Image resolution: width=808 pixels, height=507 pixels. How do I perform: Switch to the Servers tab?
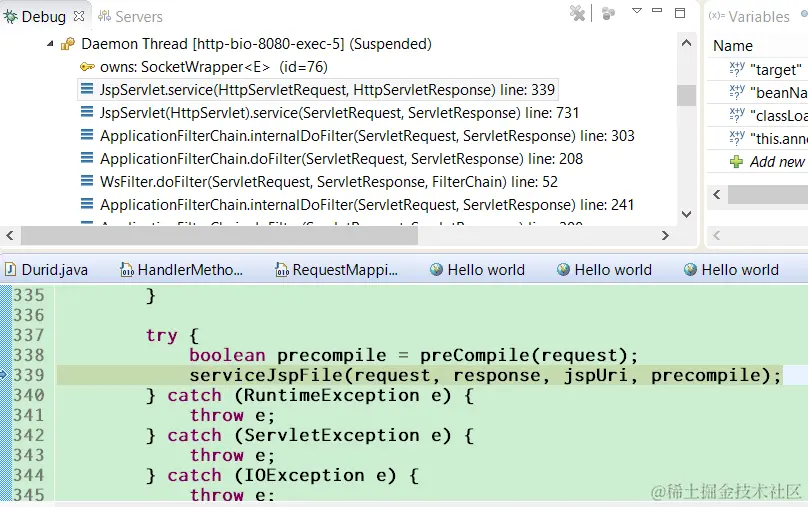[x=130, y=16]
